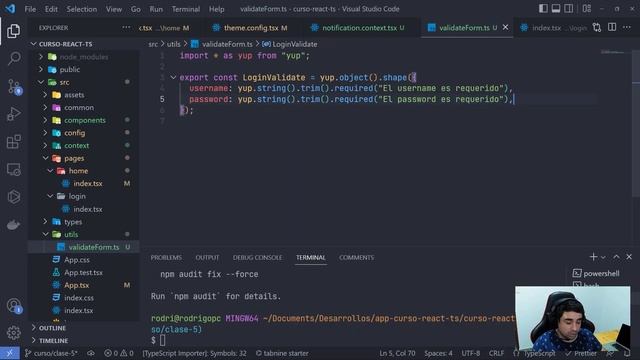Viewport: 640px width, 360px height.
Task: Toggle secondary side bar layout icon
Action: tap(568, 9)
